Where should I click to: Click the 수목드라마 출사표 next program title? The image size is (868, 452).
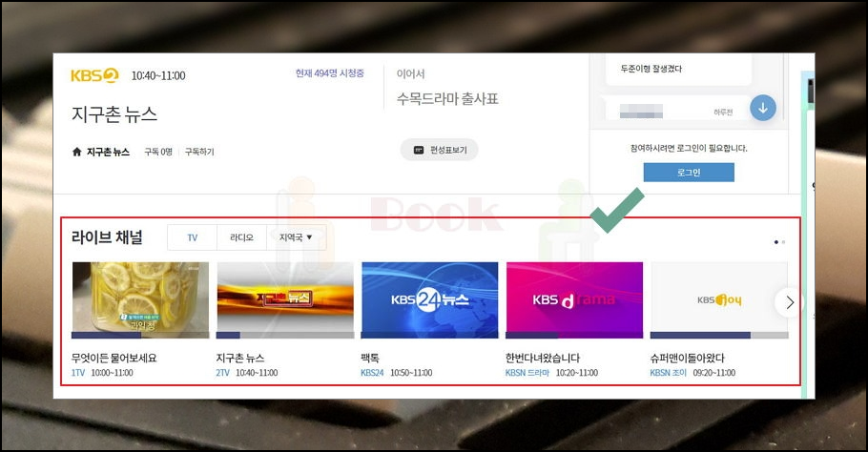tap(447, 99)
